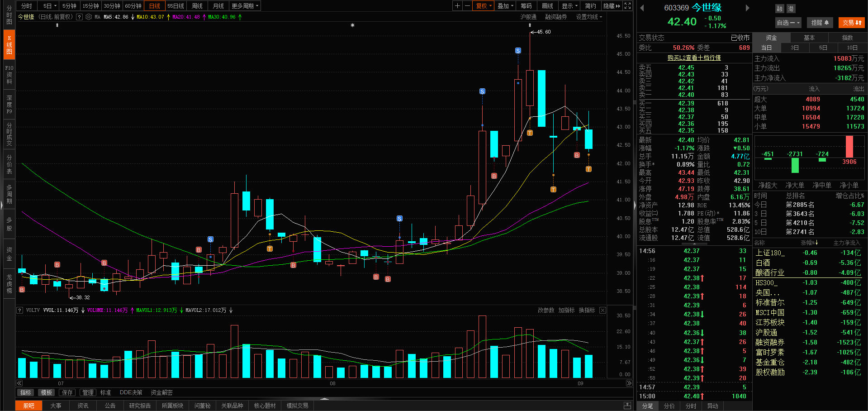Go to previous stock arrow

642,8
